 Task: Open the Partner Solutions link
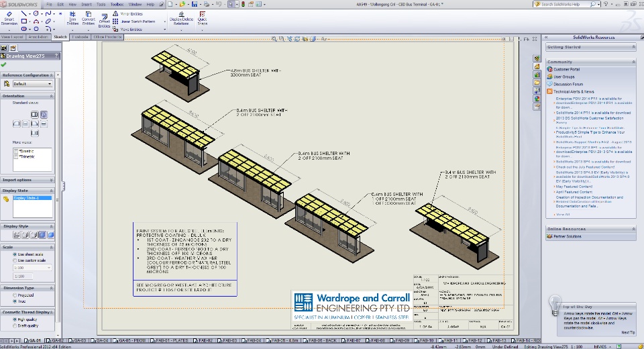pos(568,236)
